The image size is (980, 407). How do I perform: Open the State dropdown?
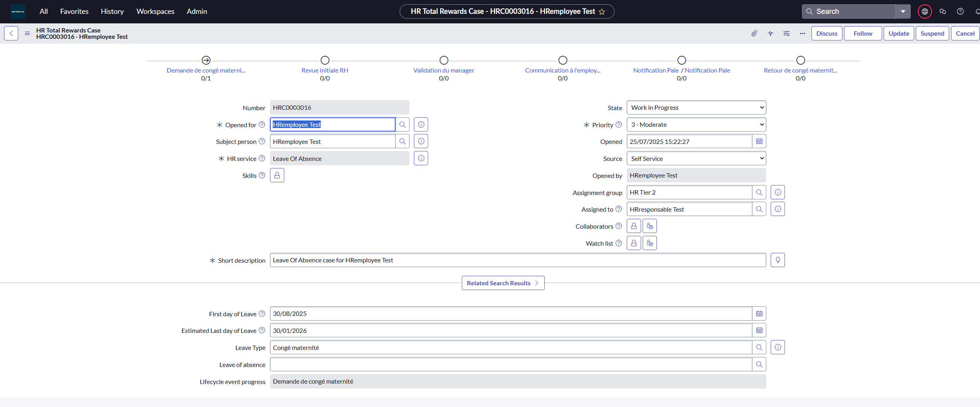(696, 107)
